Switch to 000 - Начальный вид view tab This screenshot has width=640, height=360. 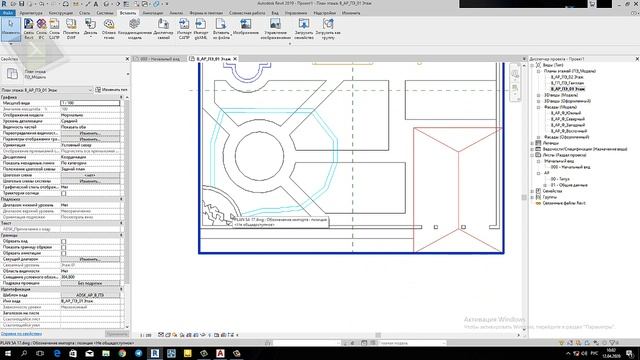tap(160, 59)
